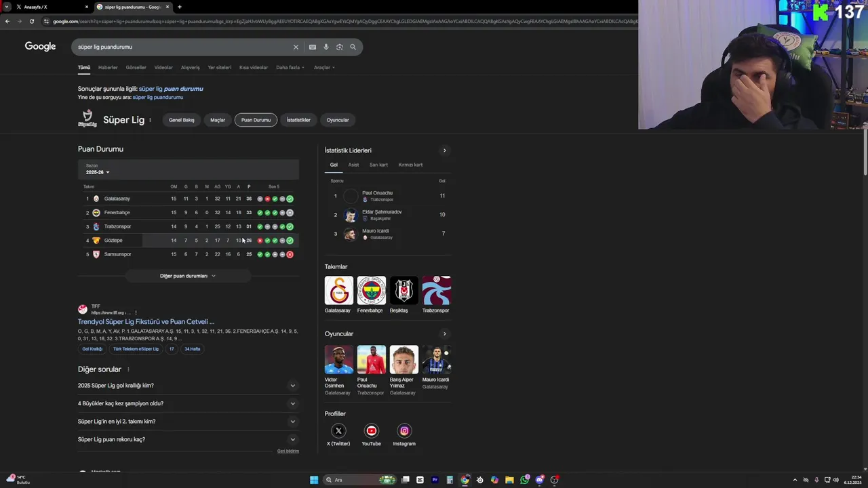Open X (Twitter) profile icon

tap(338, 430)
